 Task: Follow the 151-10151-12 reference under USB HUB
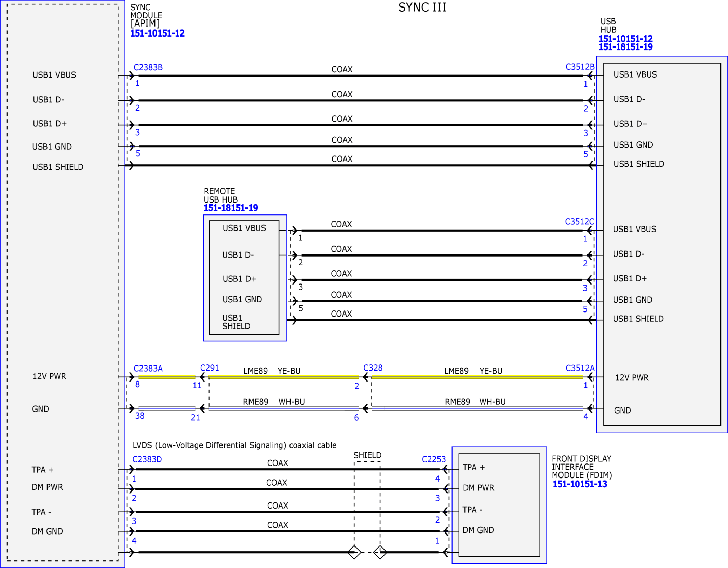click(x=625, y=39)
